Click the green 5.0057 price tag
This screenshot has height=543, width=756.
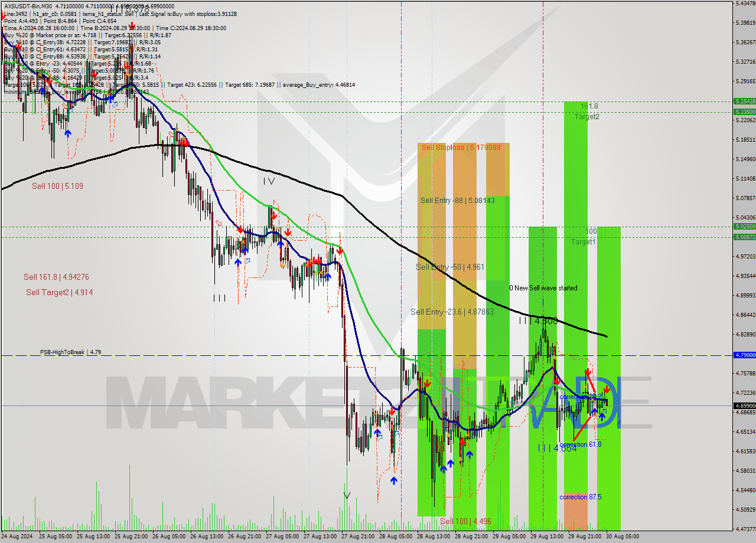(744, 237)
